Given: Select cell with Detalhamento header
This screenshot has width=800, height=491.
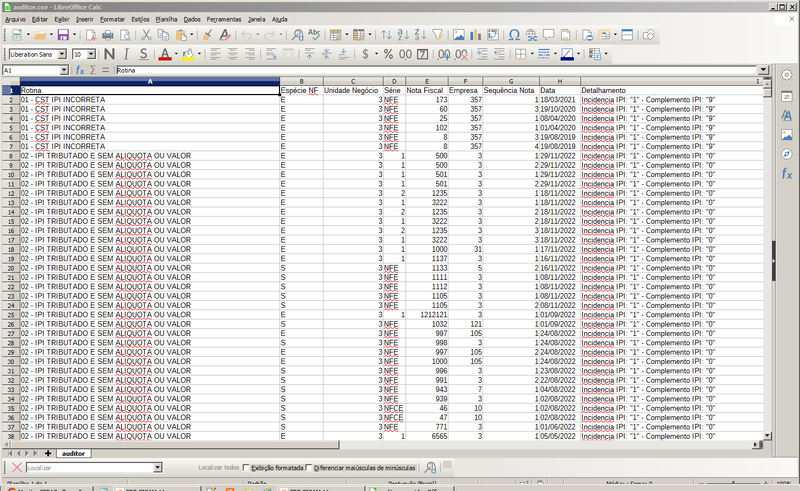Looking at the screenshot, I should point(672,90).
